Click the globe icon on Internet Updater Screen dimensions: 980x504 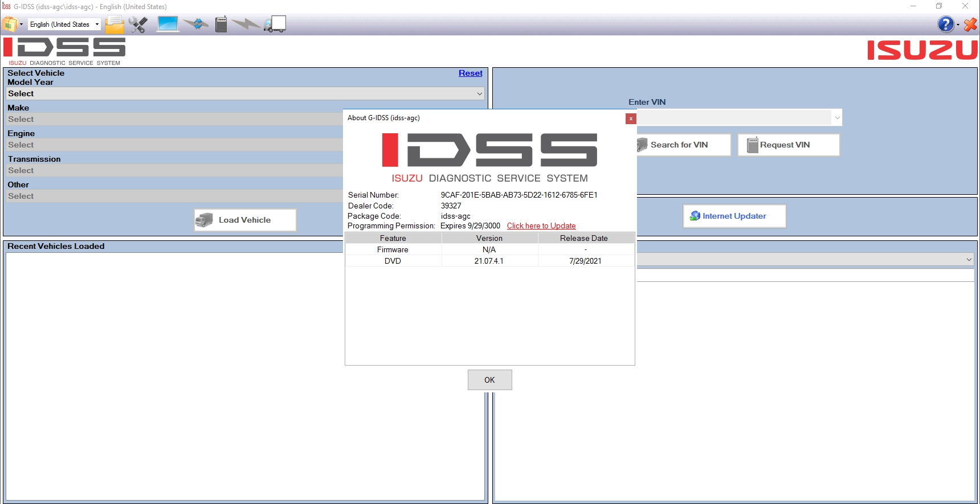695,216
